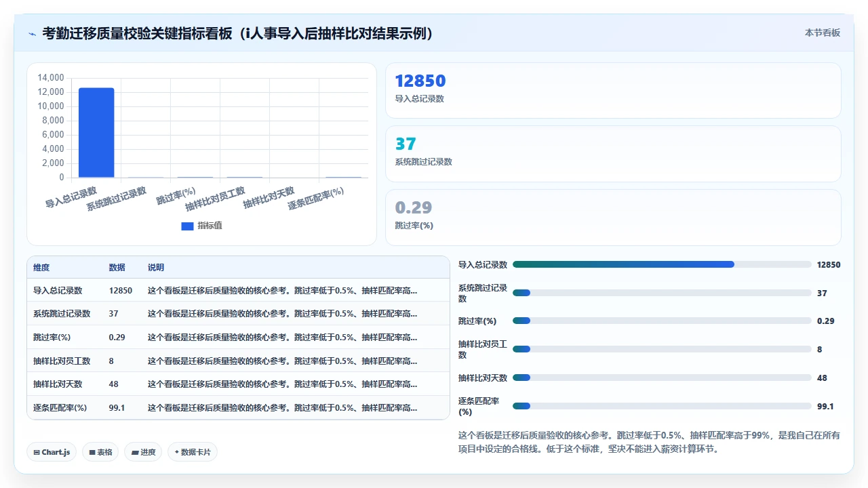Toggle the 指标值 chart legend swatch
This screenshot has width=868, height=488.
click(x=187, y=226)
